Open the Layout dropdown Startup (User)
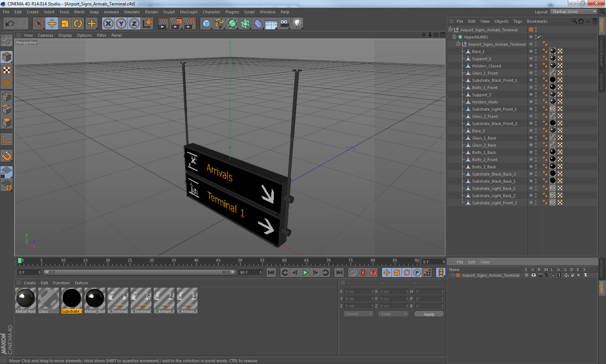Screen dimensions: 606x364 574,12
